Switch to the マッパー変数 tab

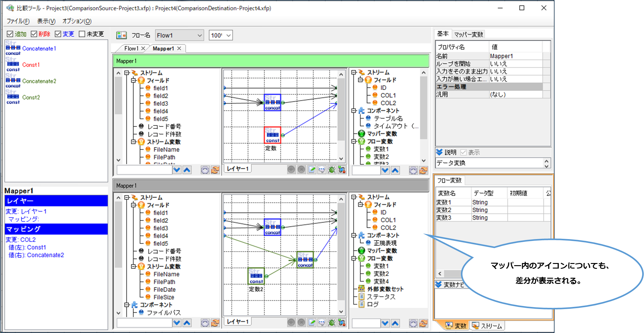(468, 34)
